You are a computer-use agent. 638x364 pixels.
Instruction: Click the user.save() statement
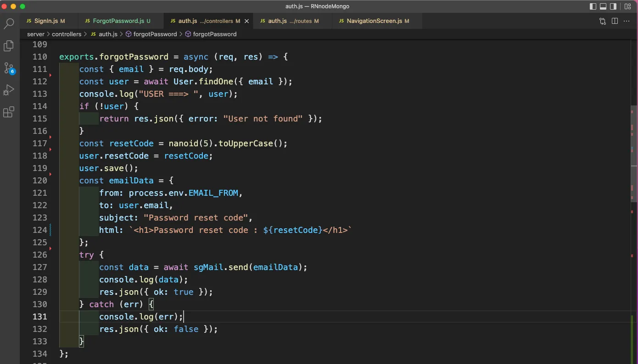click(x=108, y=168)
